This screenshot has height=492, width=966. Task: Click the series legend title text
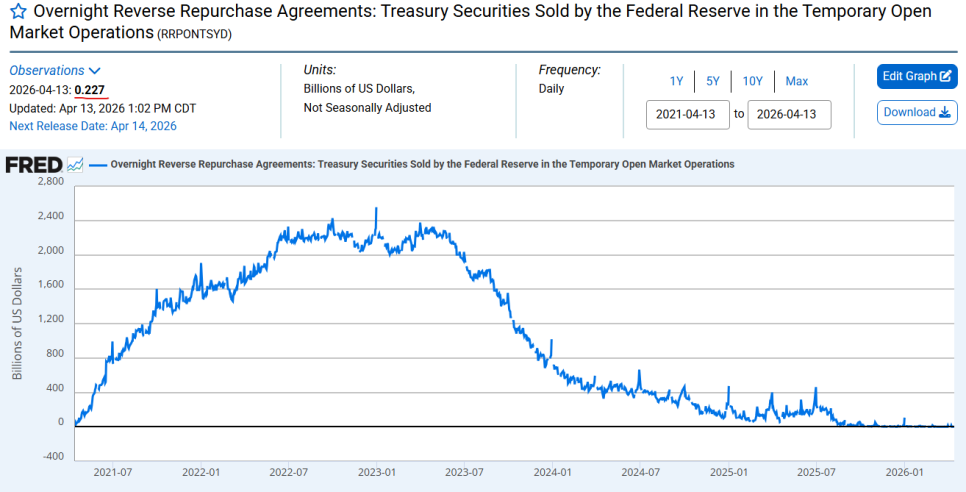(x=423, y=164)
